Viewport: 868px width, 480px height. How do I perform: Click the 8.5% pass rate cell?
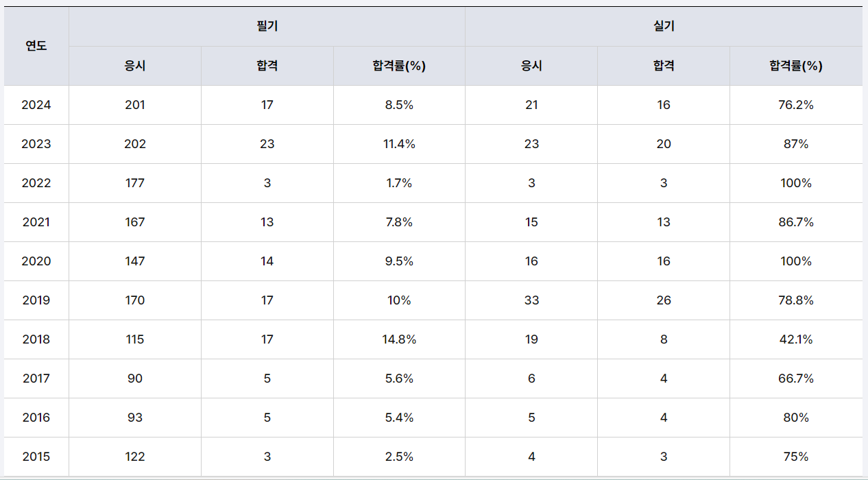click(399, 105)
